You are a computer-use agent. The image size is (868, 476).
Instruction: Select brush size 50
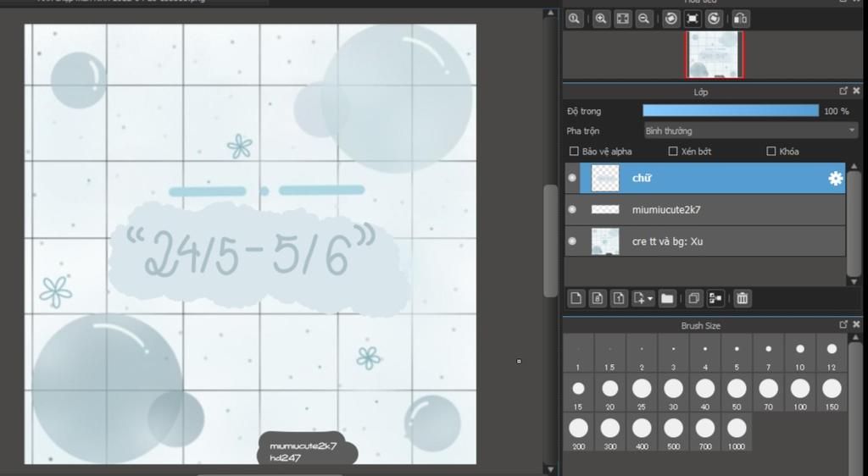coord(737,392)
